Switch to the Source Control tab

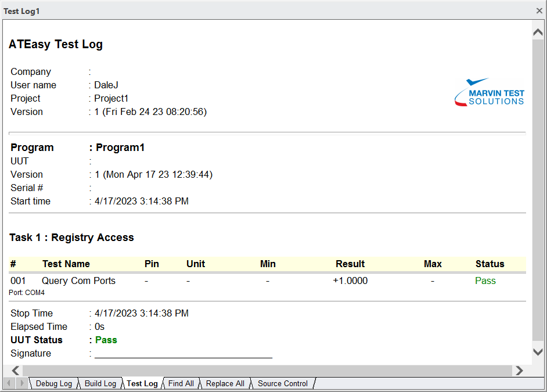(x=282, y=383)
